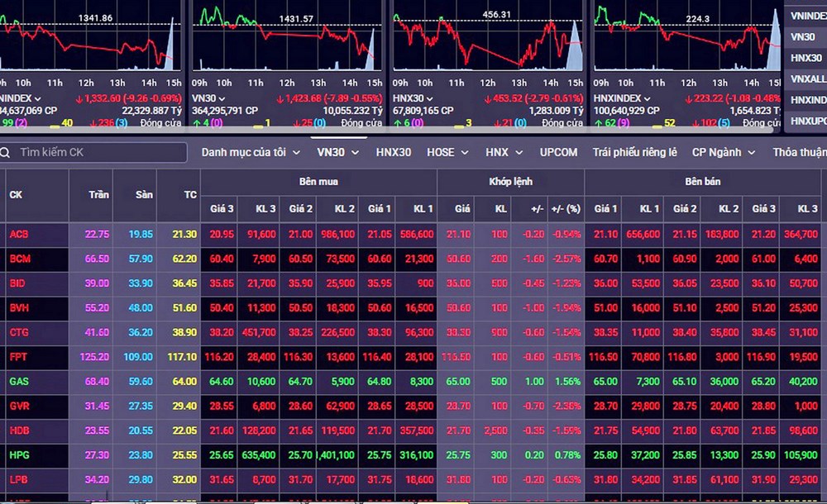Open the GAS stock symbol
Screen dimensions: 827x504
click(x=19, y=382)
